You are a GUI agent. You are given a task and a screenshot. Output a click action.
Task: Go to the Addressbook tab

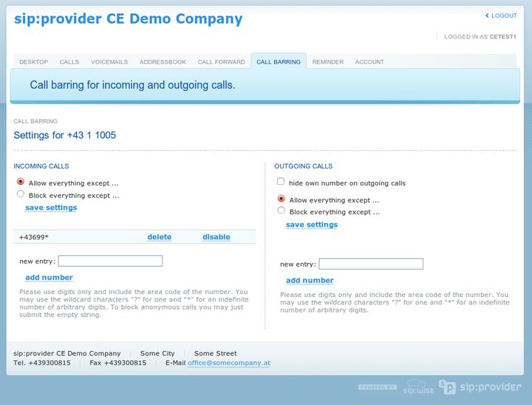(x=163, y=62)
